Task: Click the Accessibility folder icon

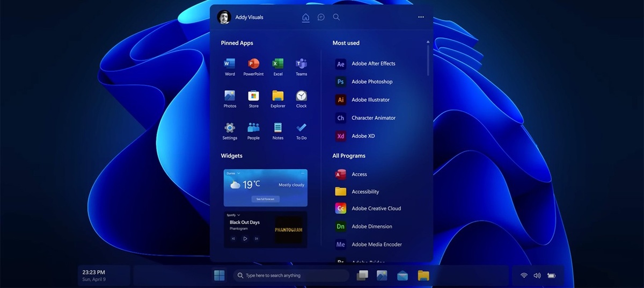Action: pos(341,191)
